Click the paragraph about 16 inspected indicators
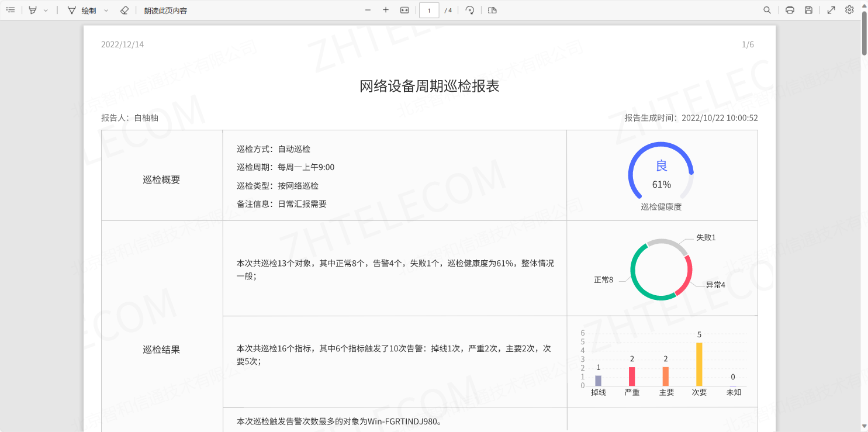868x432 pixels. click(x=394, y=355)
